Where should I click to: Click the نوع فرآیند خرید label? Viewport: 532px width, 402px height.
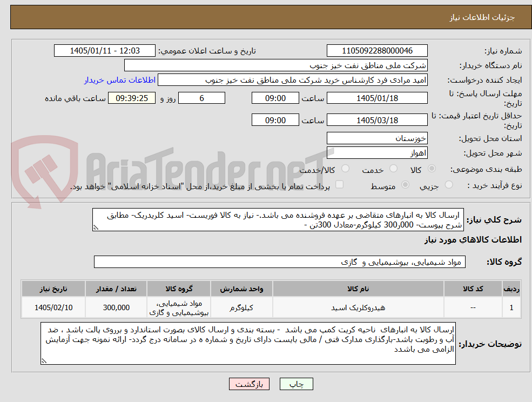495,185
